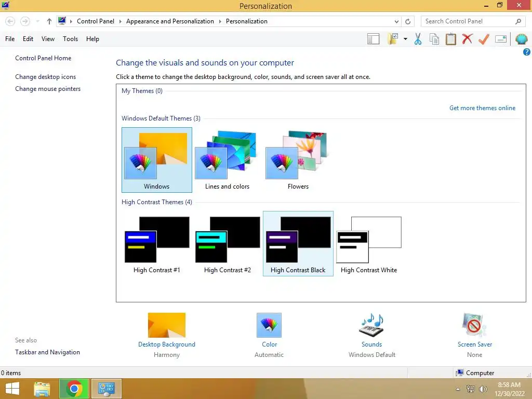The width and height of the screenshot is (532, 399).
Task: Click the network tray icon
Action: click(x=470, y=389)
